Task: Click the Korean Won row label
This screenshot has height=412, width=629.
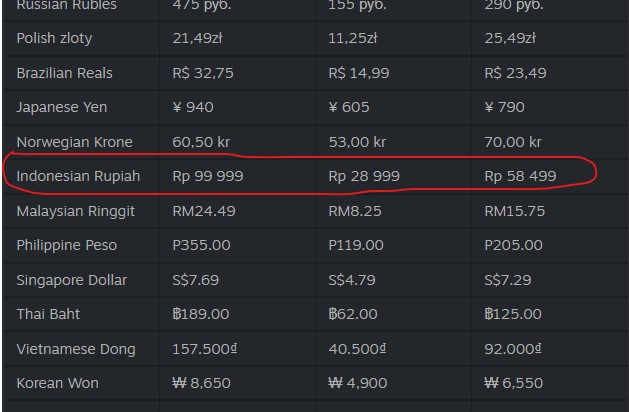Action: point(57,383)
